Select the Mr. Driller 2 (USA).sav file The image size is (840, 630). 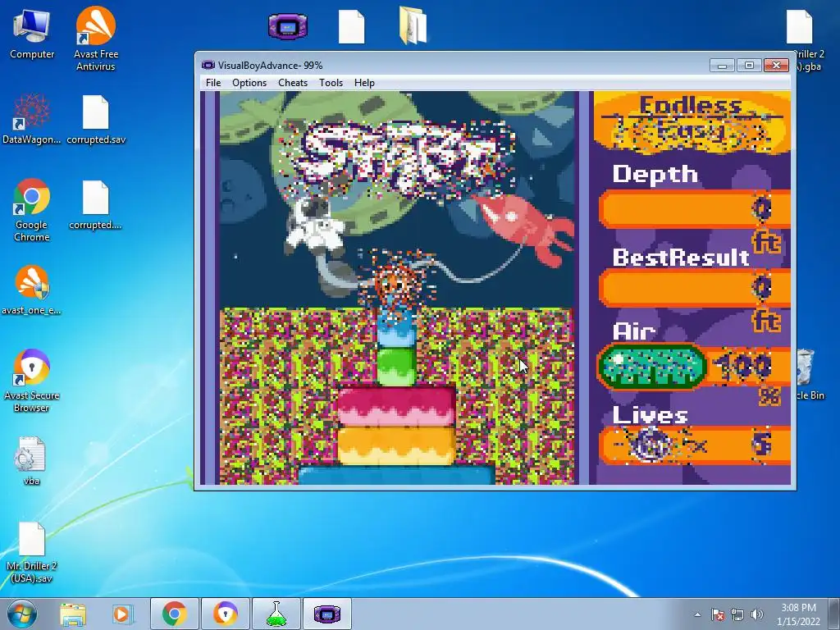(31, 552)
